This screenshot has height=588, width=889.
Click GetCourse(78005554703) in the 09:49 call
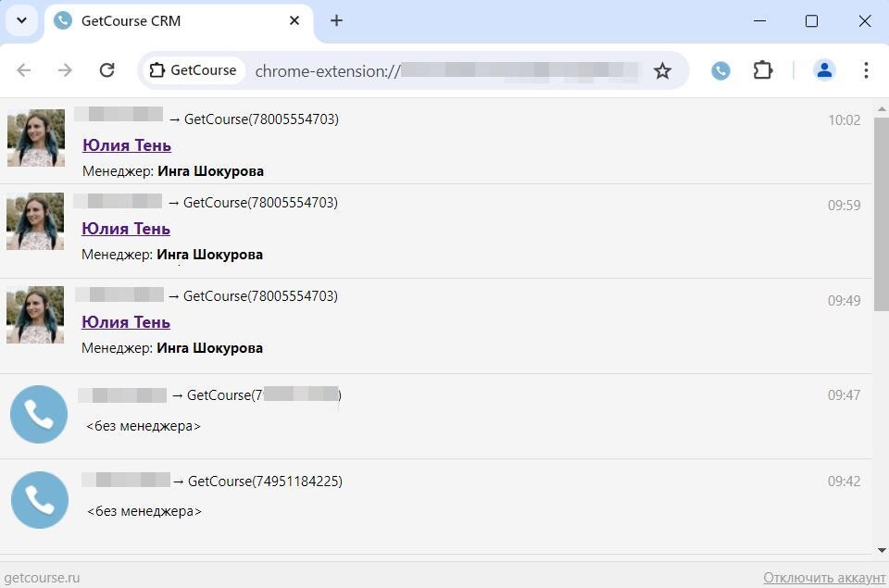coord(260,296)
